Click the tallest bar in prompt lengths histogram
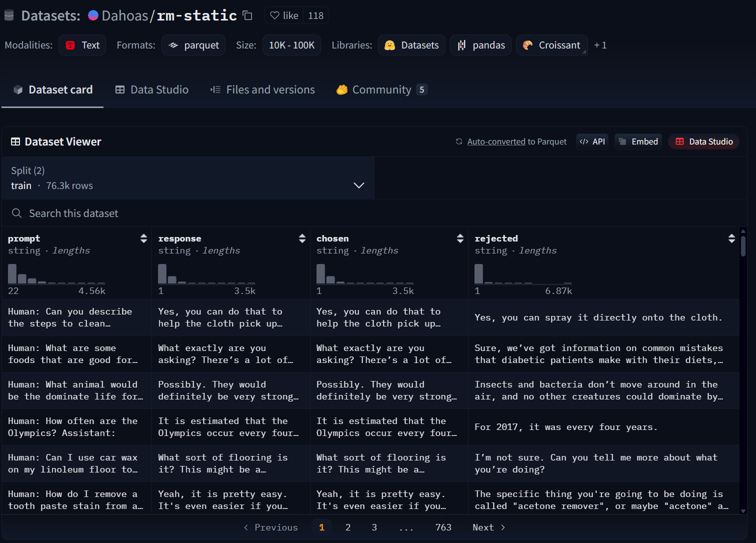 click(x=12, y=274)
